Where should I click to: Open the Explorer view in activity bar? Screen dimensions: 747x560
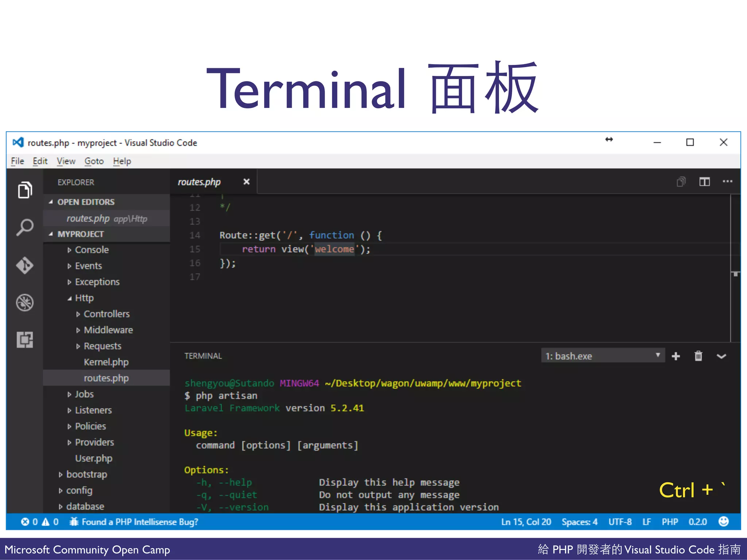click(25, 190)
